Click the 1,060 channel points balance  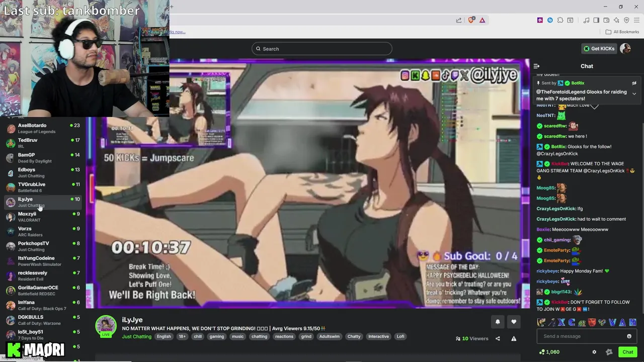pyautogui.click(x=549, y=352)
